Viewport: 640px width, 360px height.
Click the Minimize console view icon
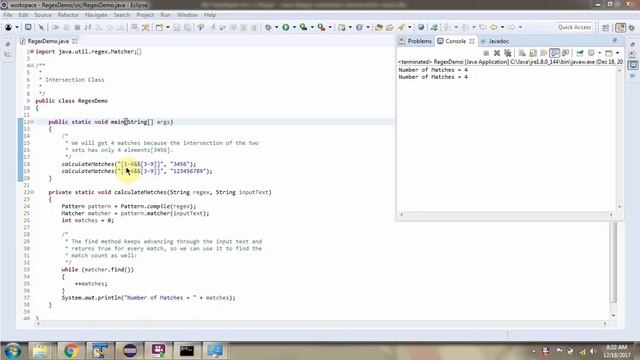pos(615,40)
